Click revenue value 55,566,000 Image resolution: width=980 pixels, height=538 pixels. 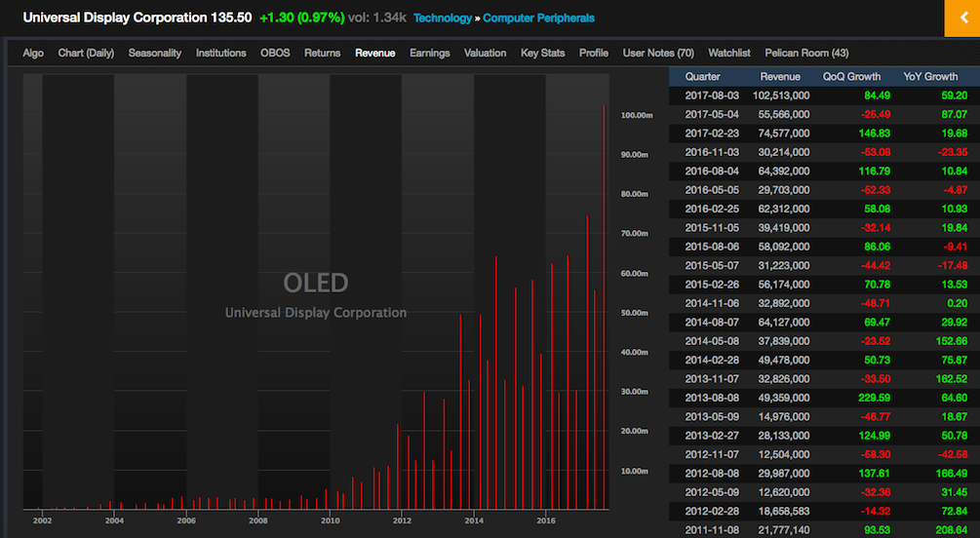pos(784,114)
